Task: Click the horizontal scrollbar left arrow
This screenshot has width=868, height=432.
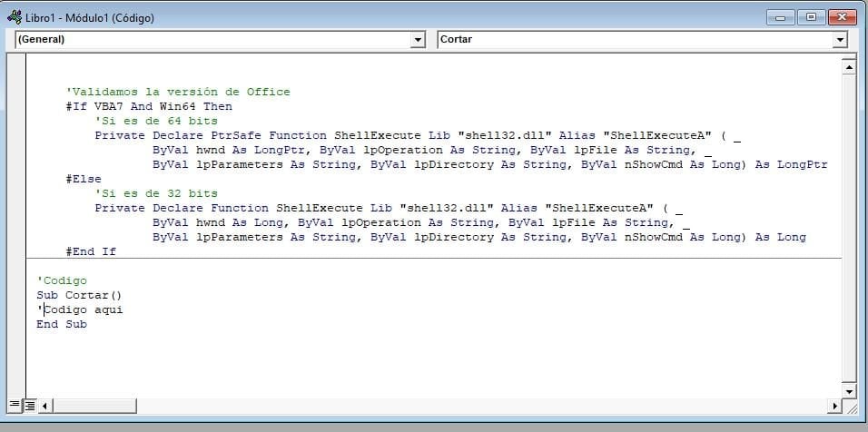Action: click(x=45, y=405)
